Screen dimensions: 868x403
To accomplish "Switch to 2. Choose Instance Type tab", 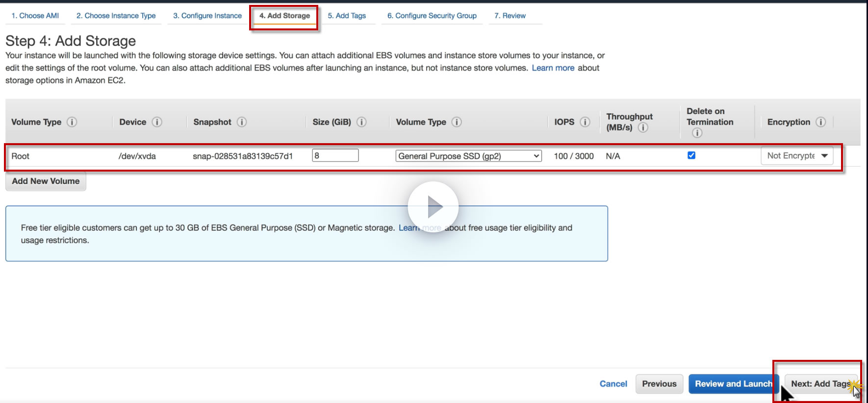I will [x=116, y=16].
